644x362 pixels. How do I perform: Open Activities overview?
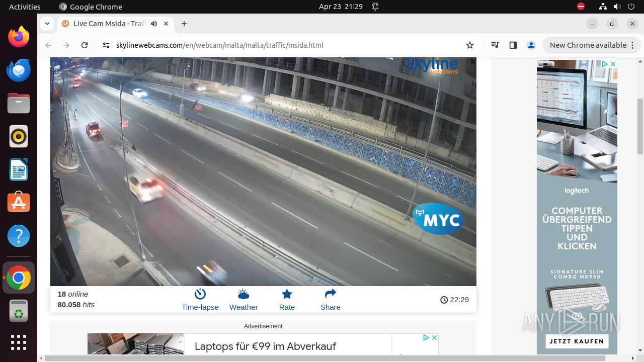[x=25, y=7]
